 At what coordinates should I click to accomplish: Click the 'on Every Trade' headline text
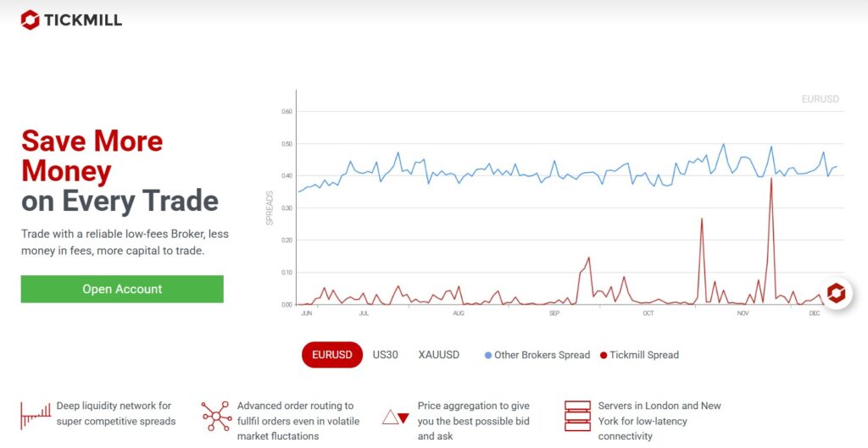pos(120,201)
